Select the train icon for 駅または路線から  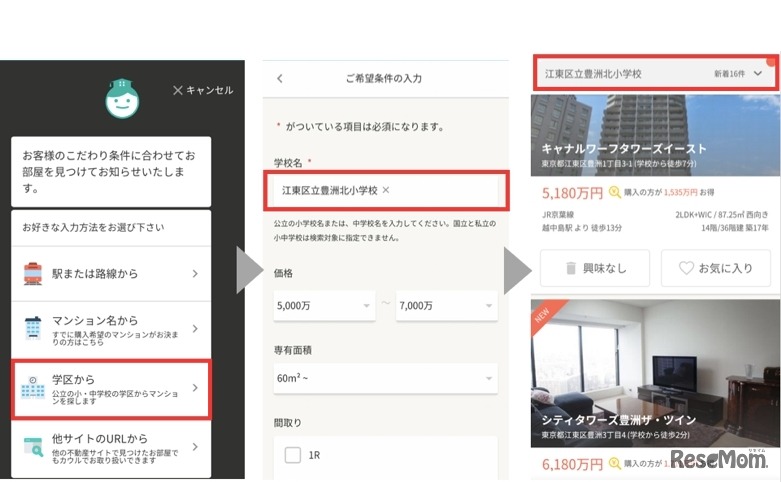(x=33, y=273)
